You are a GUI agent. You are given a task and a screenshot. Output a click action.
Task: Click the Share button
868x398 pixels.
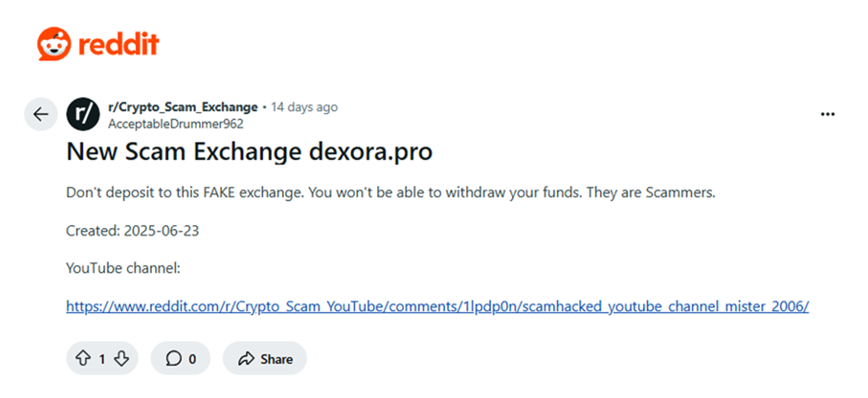265,358
